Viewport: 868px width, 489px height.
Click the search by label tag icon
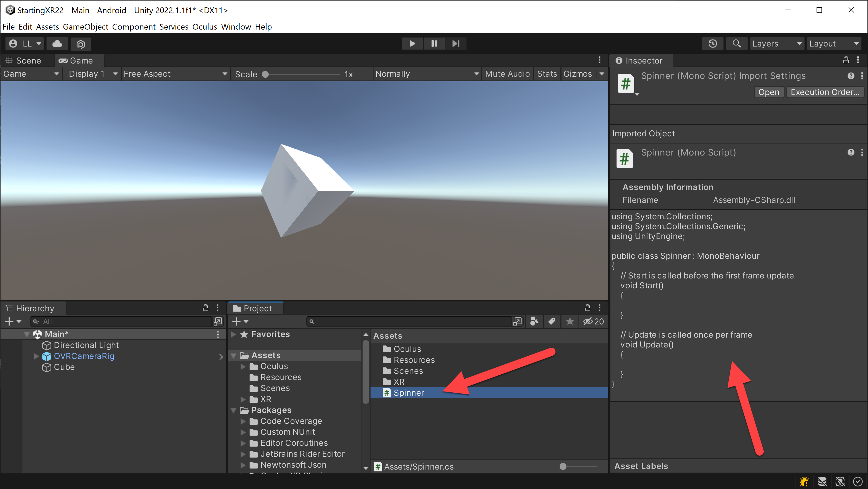[552, 321]
